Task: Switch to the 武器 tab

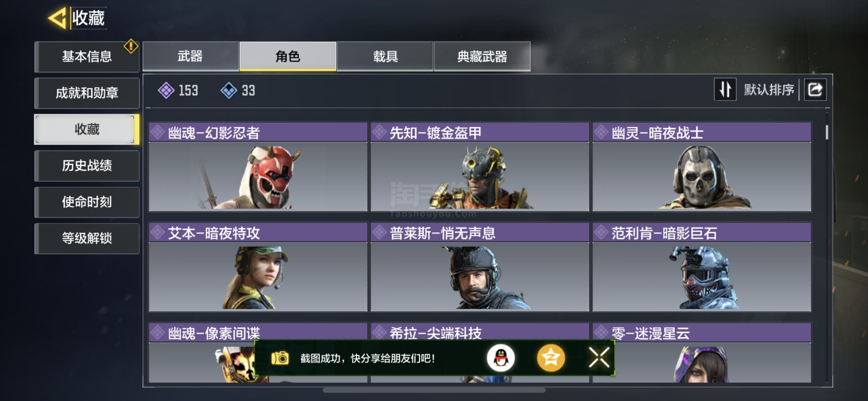Action: point(191,56)
